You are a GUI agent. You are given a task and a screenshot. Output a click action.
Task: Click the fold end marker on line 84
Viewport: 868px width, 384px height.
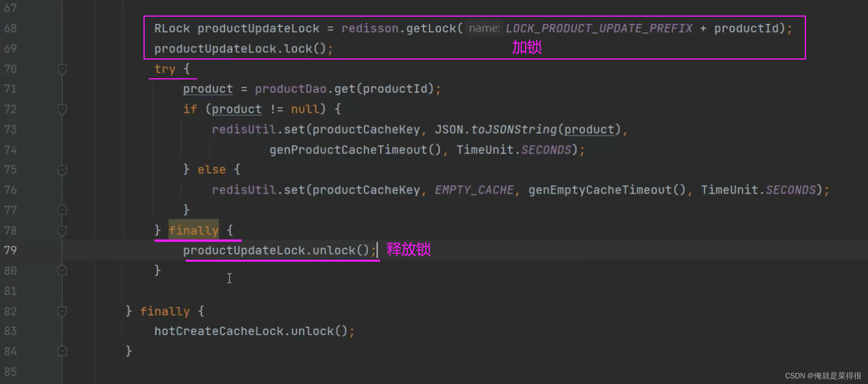62,351
